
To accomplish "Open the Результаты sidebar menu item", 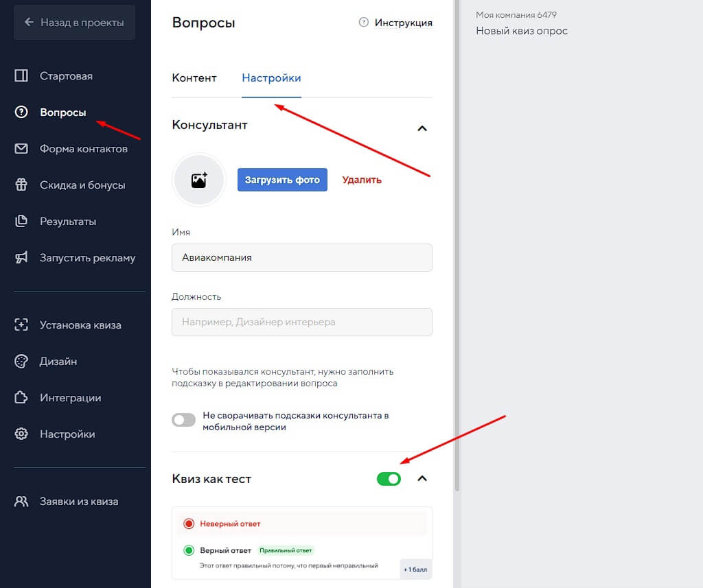I will click(68, 222).
